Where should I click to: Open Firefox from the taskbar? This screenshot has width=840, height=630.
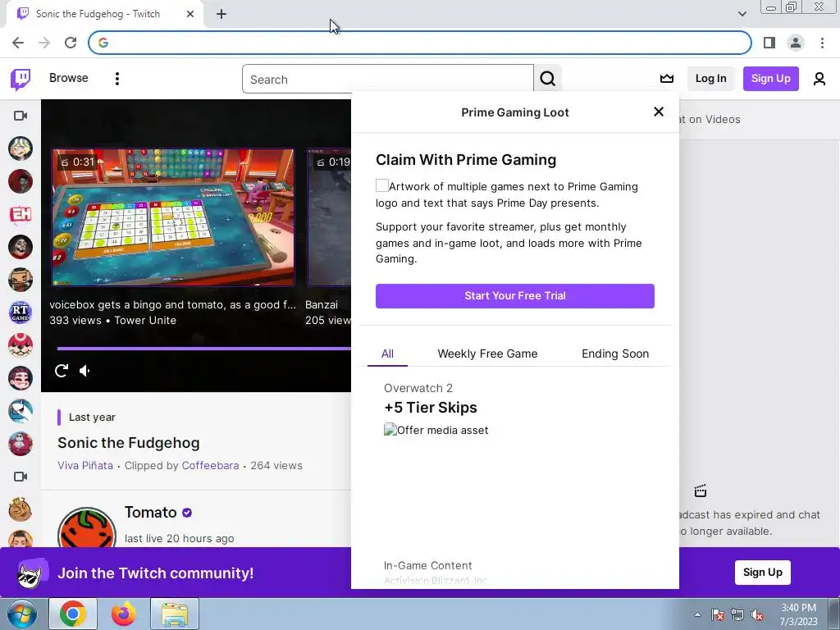(124, 614)
